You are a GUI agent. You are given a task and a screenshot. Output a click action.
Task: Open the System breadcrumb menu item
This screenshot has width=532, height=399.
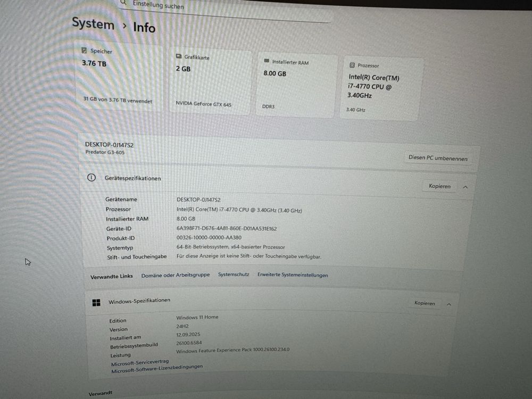[93, 24]
